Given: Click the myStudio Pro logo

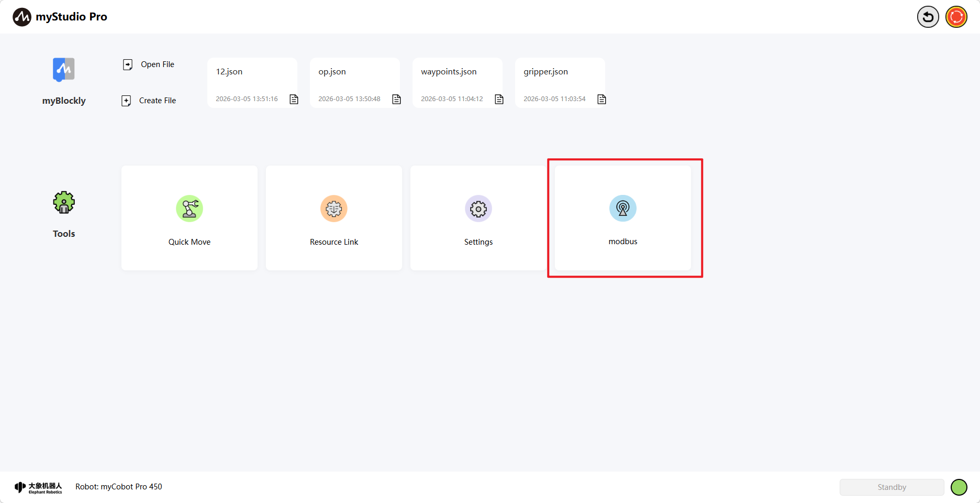Looking at the screenshot, I should tap(22, 17).
